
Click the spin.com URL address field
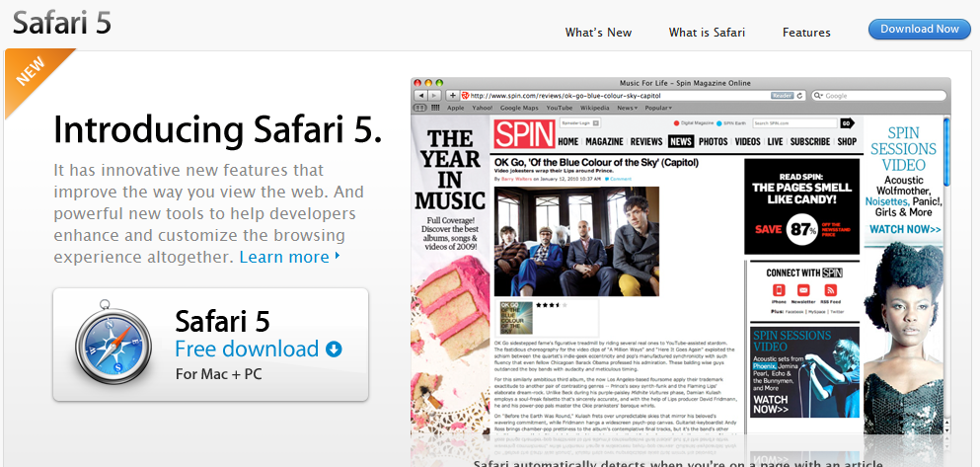(633, 96)
